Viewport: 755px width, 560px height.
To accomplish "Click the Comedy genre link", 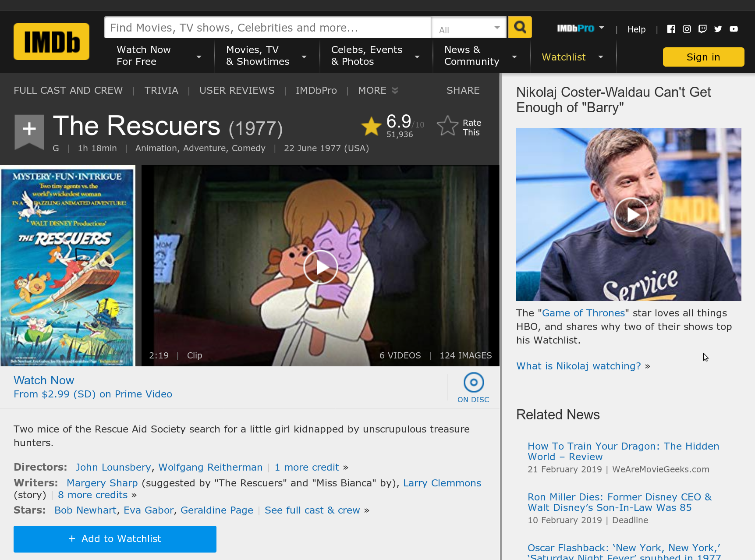I will coord(248,148).
